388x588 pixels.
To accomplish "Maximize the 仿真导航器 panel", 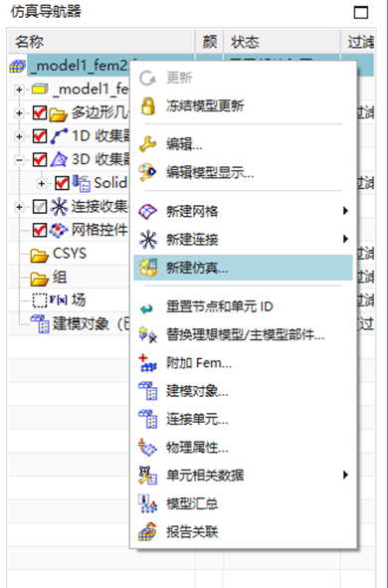I will (361, 12).
